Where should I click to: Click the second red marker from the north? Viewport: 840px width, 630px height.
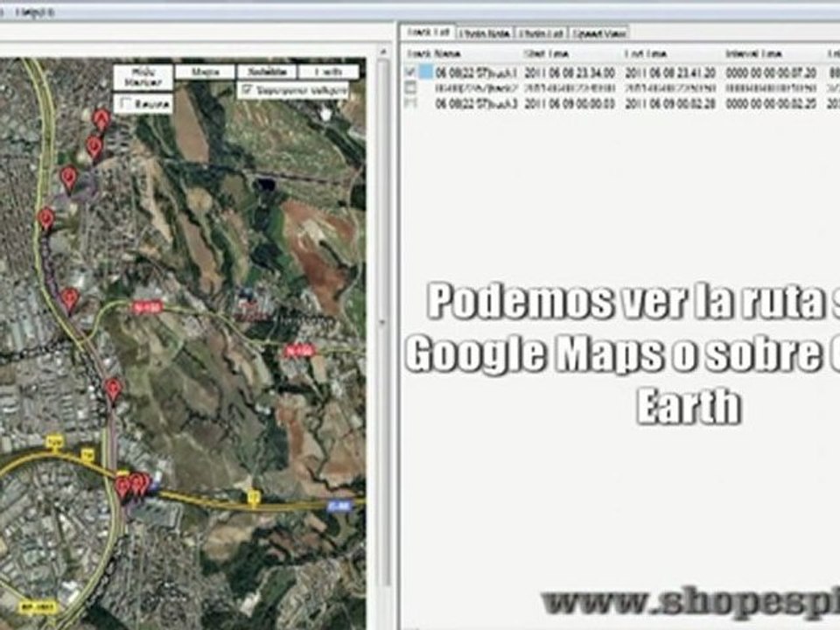pyautogui.click(x=94, y=149)
